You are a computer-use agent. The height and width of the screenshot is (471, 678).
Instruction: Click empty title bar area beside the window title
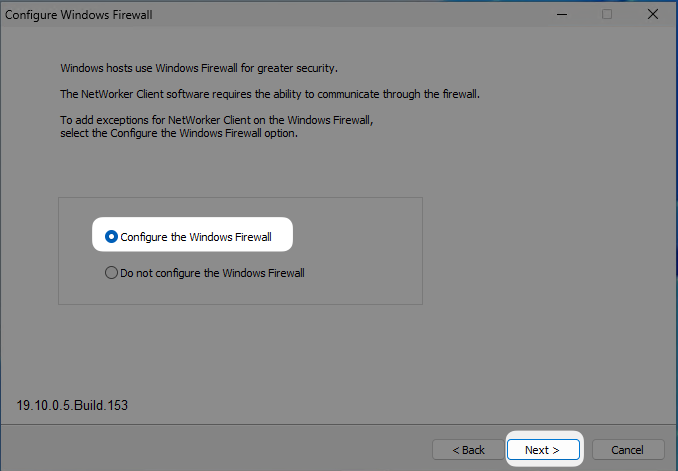[x=350, y=15]
